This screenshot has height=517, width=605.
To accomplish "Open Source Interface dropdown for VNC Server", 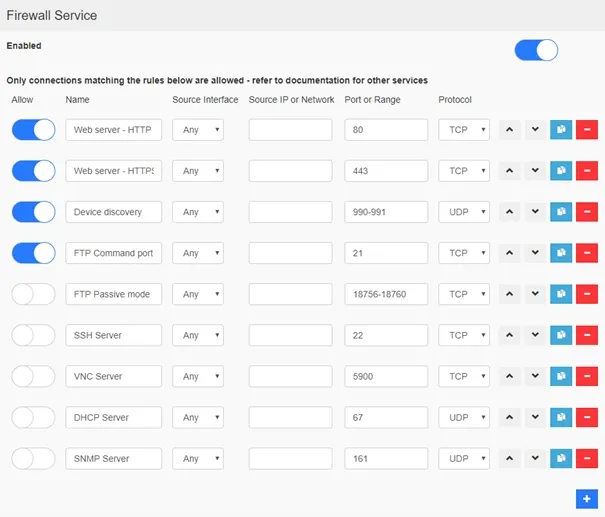I will coord(198,376).
